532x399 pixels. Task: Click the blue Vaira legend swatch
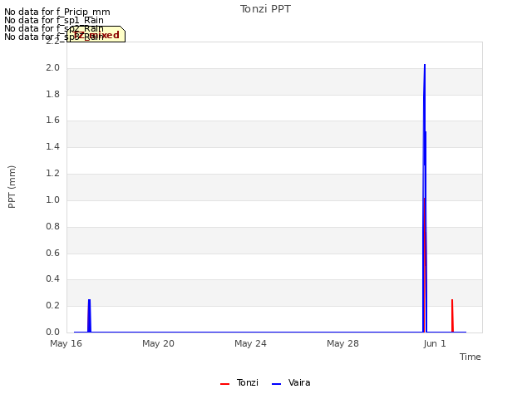277,384
